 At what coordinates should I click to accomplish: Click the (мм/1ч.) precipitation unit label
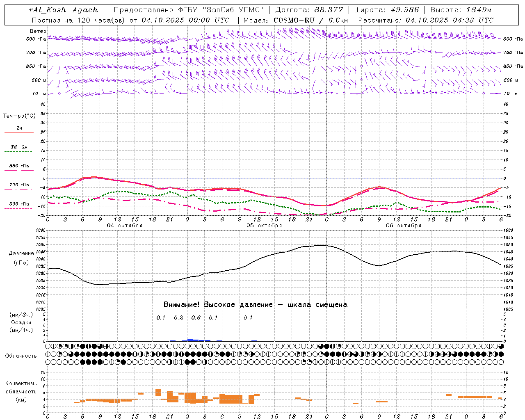[x=21, y=330]
